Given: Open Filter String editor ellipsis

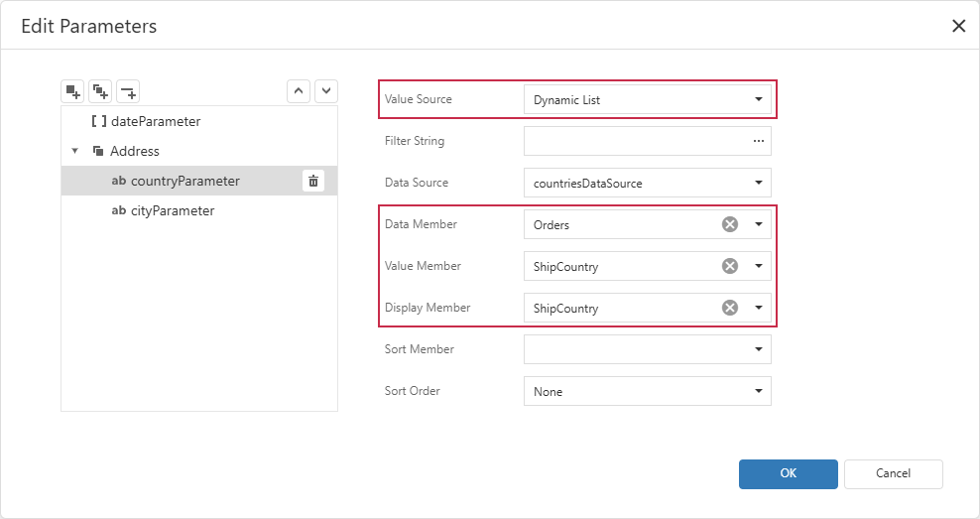Looking at the screenshot, I should pyautogui.click(x=759, y=141).
